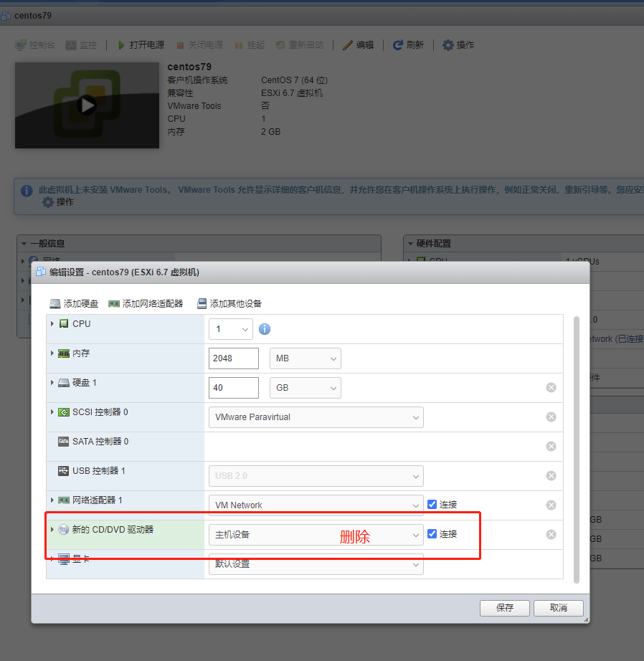Open the memory unit dropdown showing MB
The image size is (644, 661).
tap(305, 358)
